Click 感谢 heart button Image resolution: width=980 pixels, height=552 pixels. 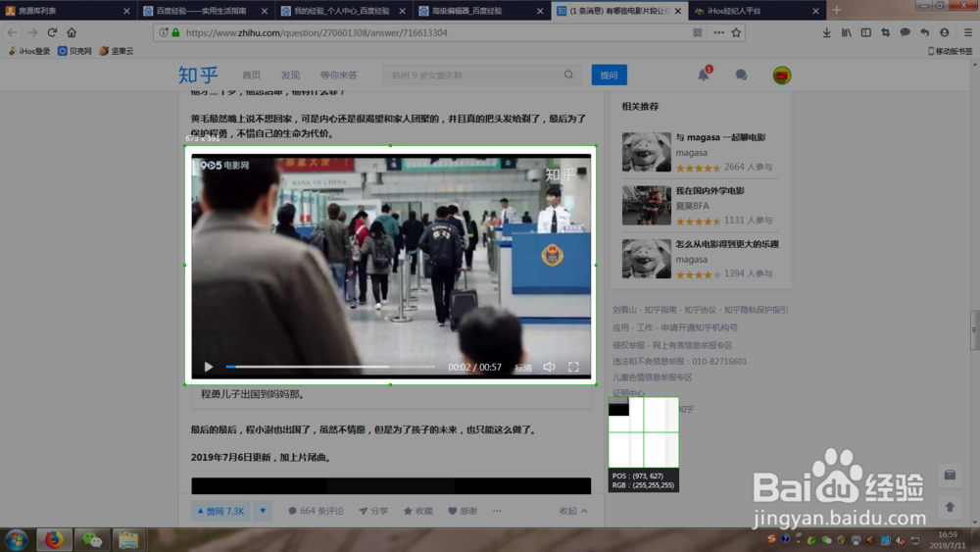coord(463,511)
